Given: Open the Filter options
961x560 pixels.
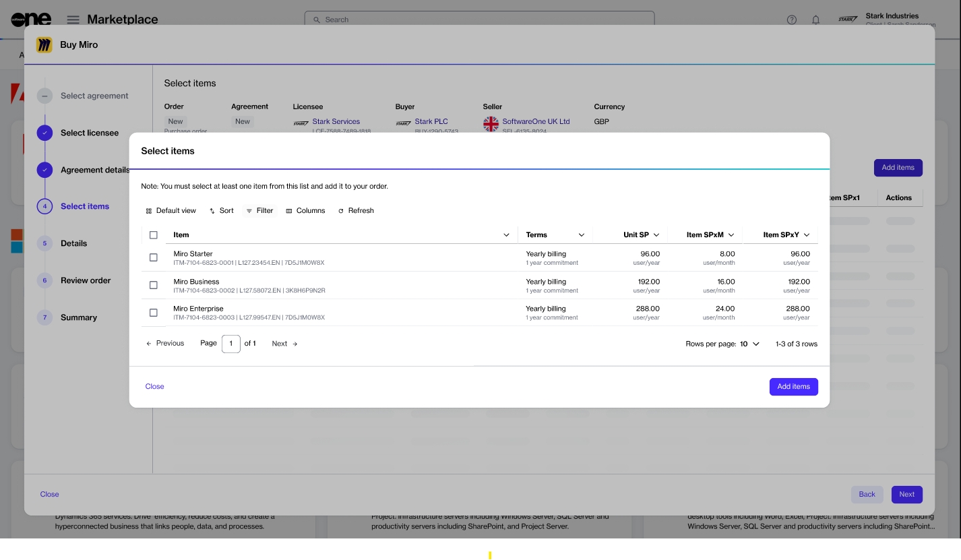Looking at the screenshot, I should [x=259, y=211].
